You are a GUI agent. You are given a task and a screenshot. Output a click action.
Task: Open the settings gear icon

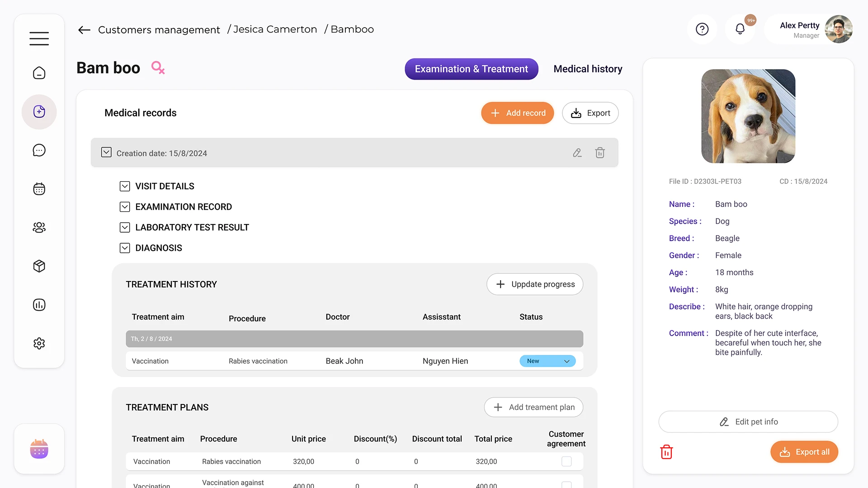point(39,343)
